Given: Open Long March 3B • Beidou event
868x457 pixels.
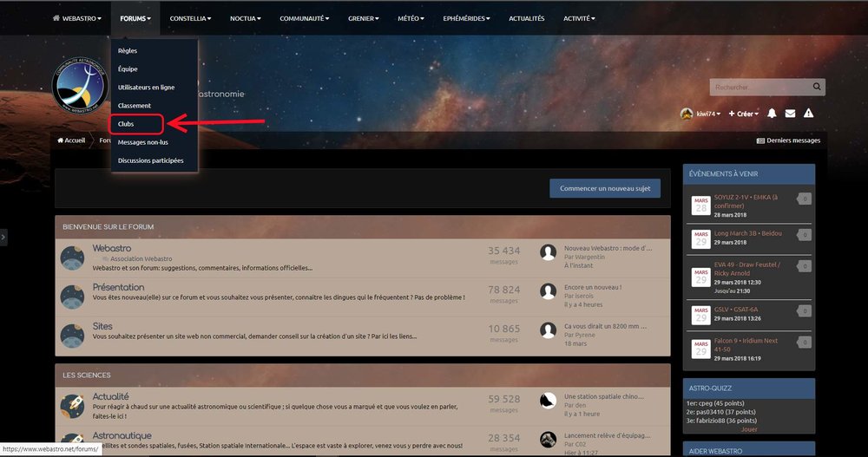Looking at the screenshot, I should pos(748,233).
